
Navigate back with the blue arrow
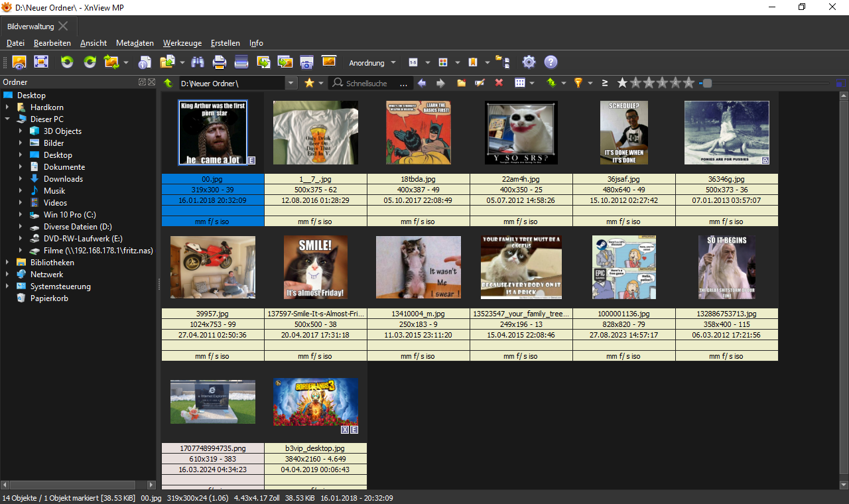click(x=421, y=83)
